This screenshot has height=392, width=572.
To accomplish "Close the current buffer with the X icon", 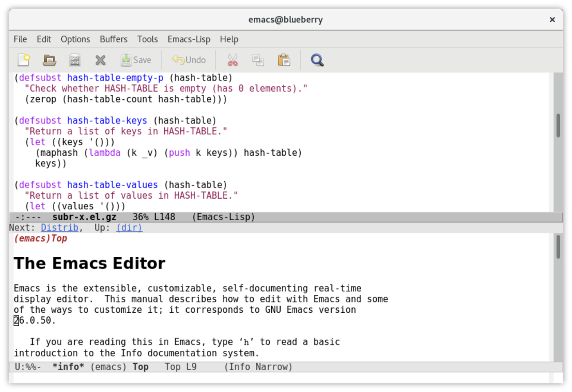I will point(100,60).
